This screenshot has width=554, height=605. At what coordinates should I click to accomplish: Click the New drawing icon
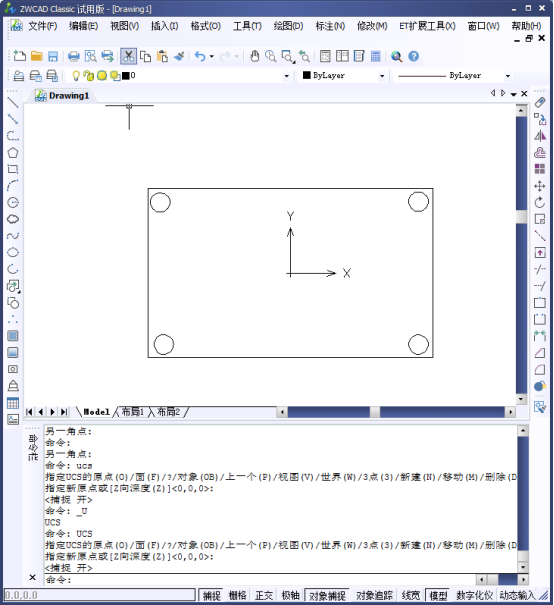click(x=19, y=56)
